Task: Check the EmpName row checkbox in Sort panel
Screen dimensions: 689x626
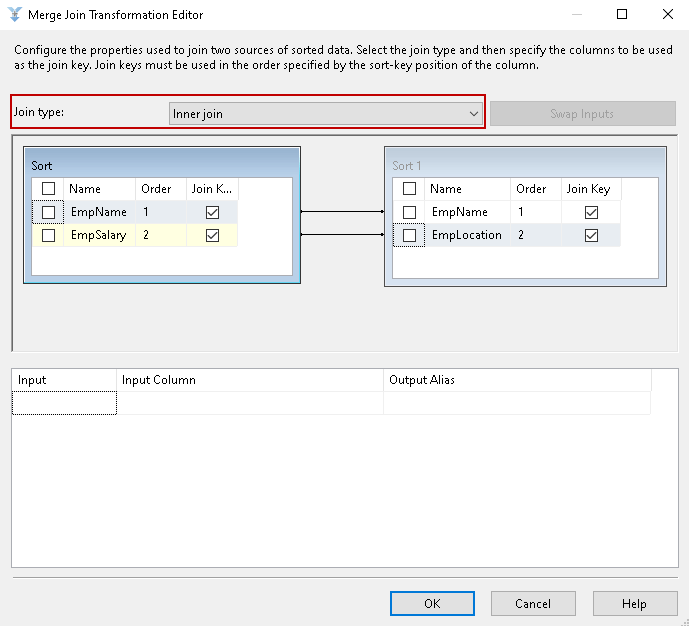Action: [48, 212]
